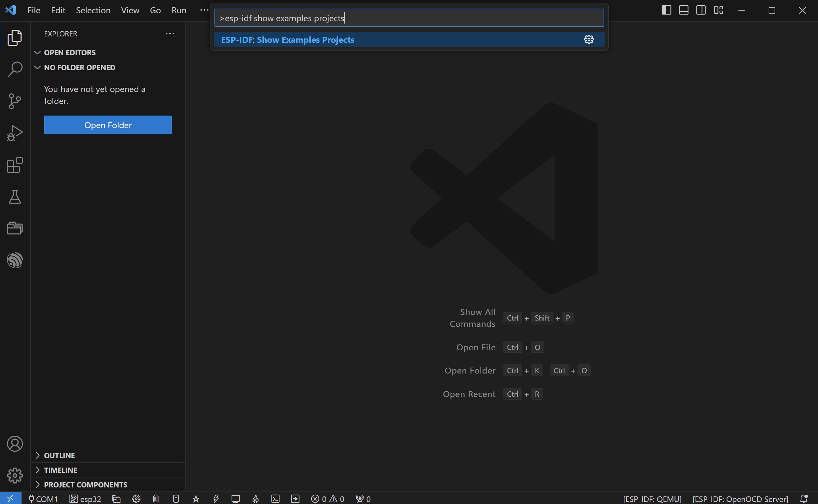Open the View menu

[x=130, y=10]
